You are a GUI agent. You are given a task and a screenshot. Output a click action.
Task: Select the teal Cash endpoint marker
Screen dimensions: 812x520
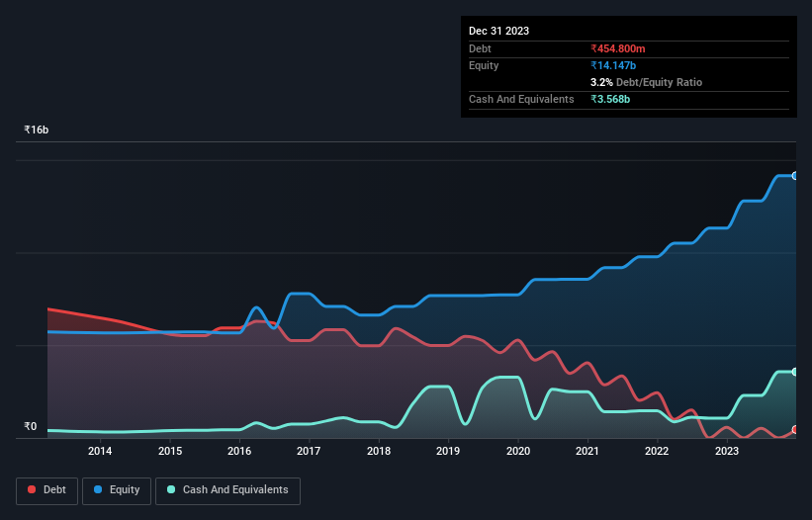click(x=795, y=372)
